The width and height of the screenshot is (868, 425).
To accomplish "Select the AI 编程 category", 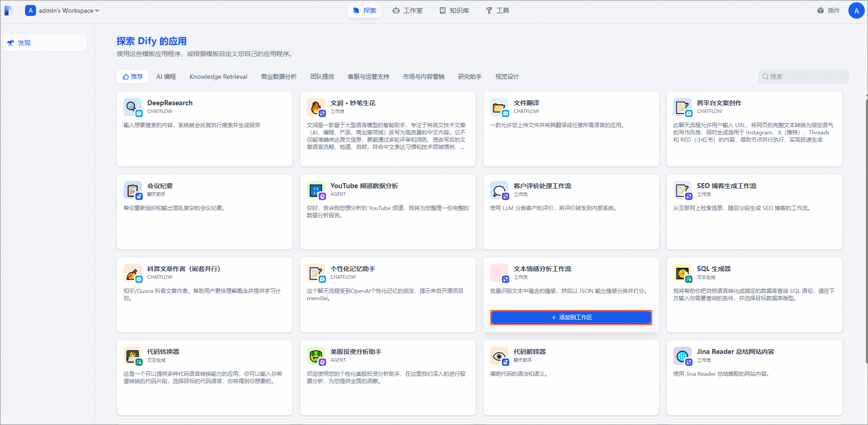I will click(x=166, y=77).
